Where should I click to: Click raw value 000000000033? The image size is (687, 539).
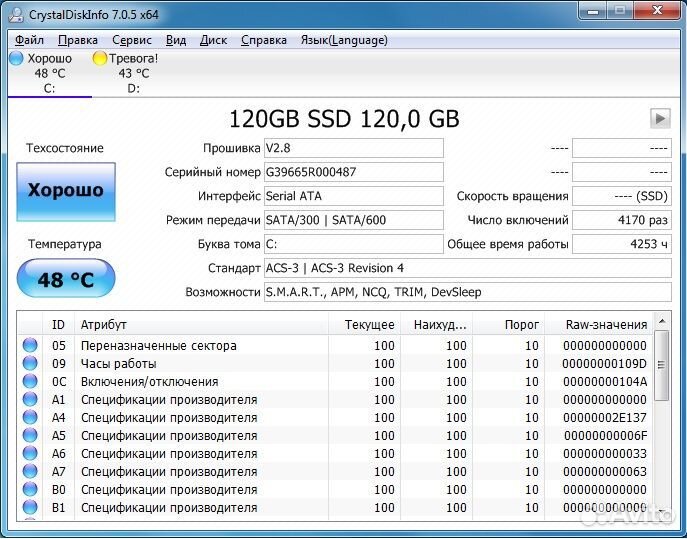coord(605,454)
